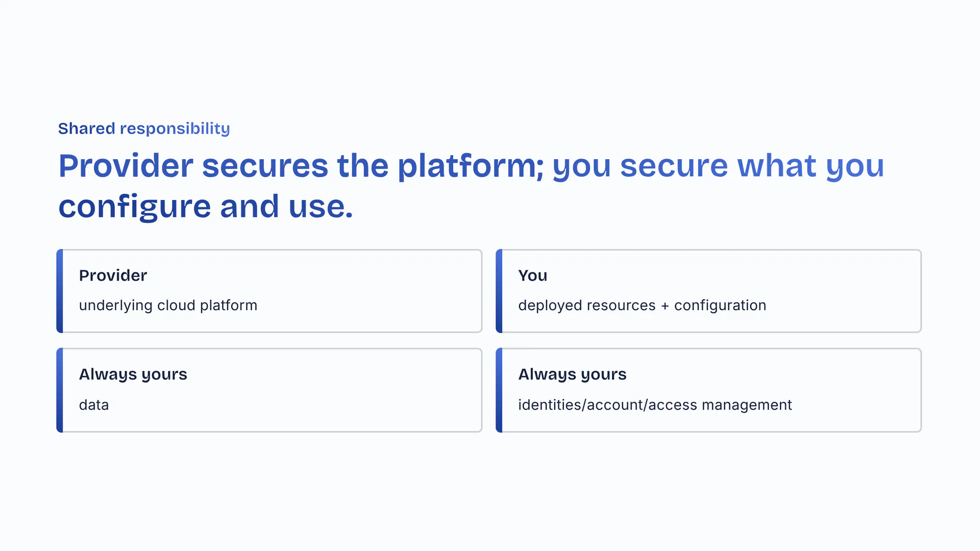The width and height of the screenshot is (980, 551).
Task: Click blue accent bar of Provider card
Action: coord(60,291)
